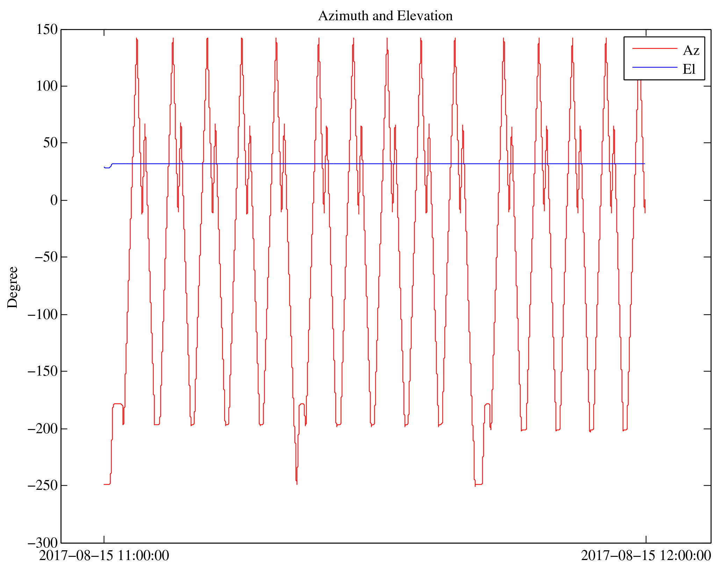Click the x-axis label '2017-08-15 11:00:00'

pyautogui.click(x=104, y=556)
